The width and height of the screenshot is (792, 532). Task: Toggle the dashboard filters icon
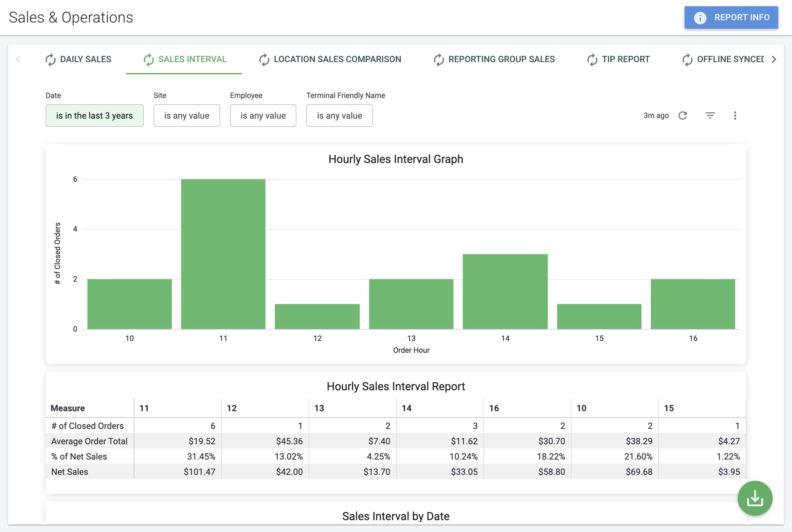point(710,115)
